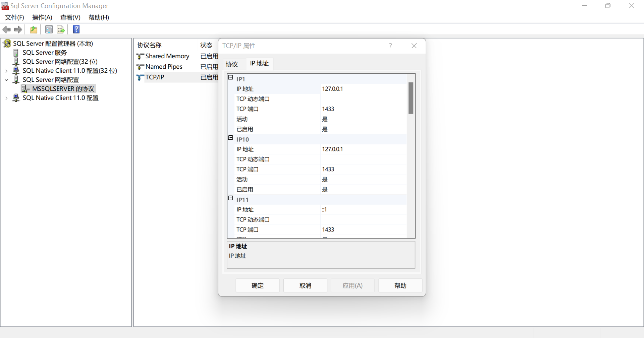Edit IP10 TCP 端口 value 1433

coord(364,169)
